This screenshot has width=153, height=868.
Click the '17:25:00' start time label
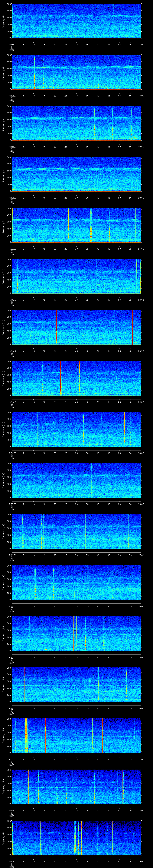(x=12, y=504)
